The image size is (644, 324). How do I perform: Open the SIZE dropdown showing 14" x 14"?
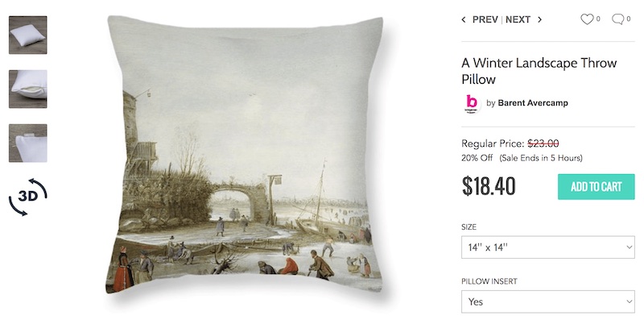548,247
